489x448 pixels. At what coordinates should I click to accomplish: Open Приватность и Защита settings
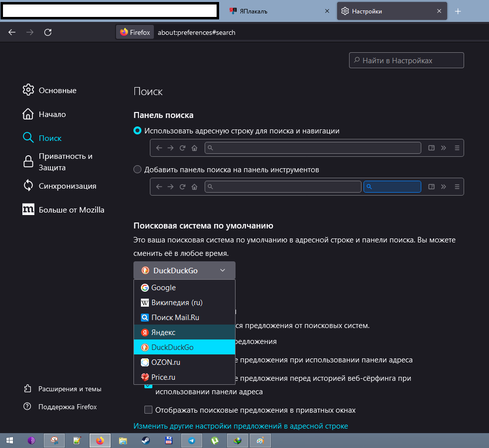[66, 162]
